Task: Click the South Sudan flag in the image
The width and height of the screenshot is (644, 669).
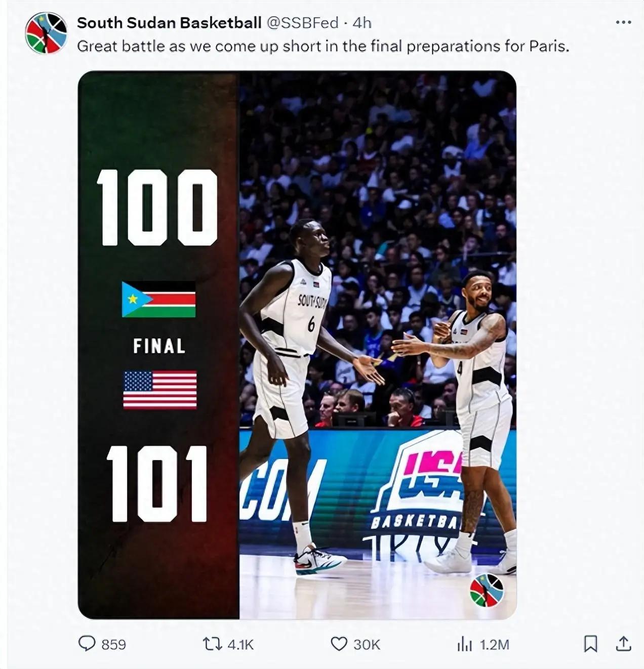Action: coord(159,299)
